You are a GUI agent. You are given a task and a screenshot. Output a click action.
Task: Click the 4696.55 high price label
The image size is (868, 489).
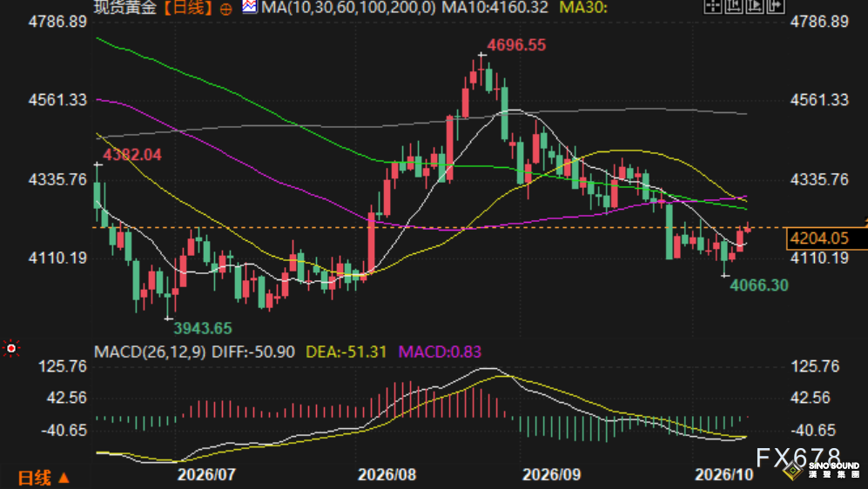(x=516, y=45)
